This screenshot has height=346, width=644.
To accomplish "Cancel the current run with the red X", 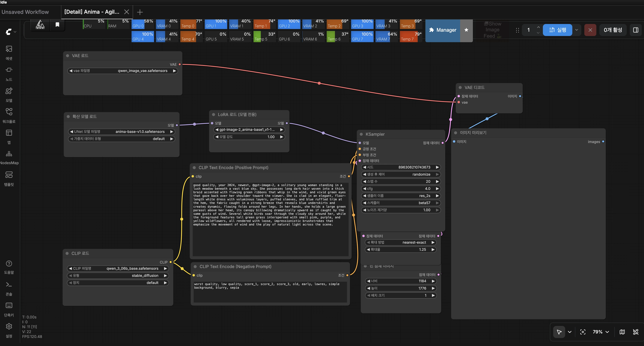I will pos(590,30).
